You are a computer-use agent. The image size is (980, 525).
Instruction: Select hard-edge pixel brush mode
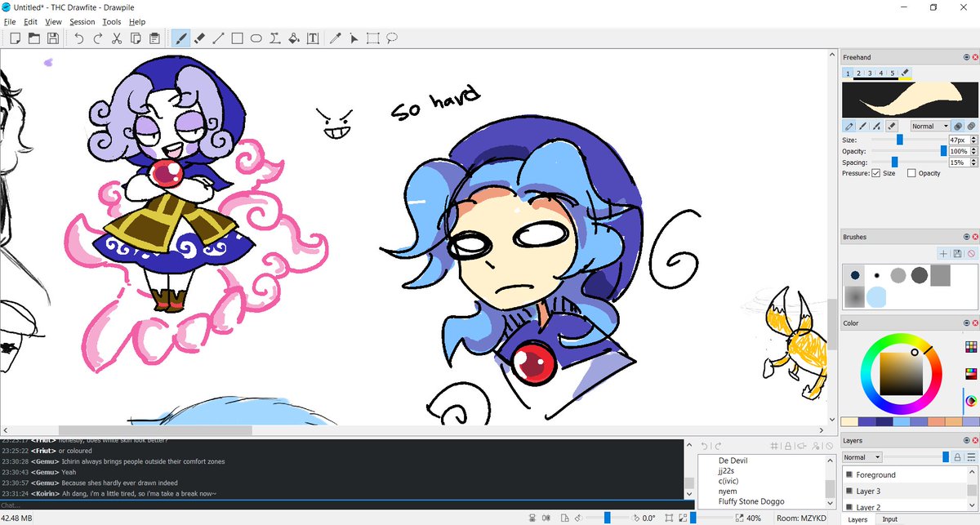[x=849, y=127]
